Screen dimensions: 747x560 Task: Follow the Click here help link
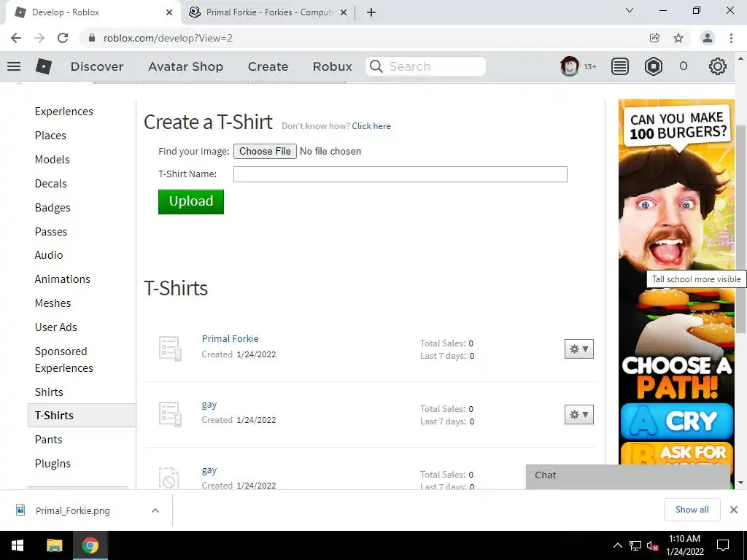371,126
